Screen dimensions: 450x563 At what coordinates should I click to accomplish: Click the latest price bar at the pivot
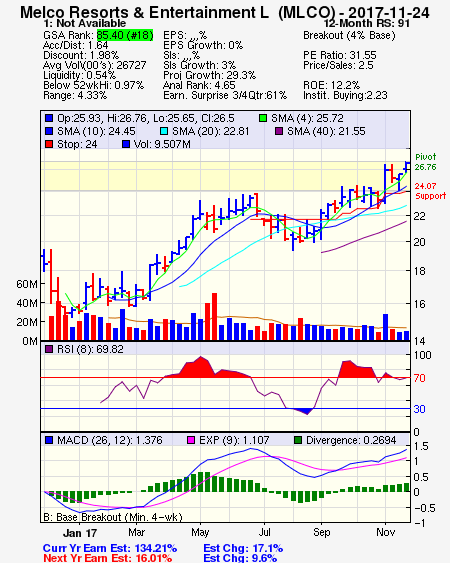tap(406, 168)
